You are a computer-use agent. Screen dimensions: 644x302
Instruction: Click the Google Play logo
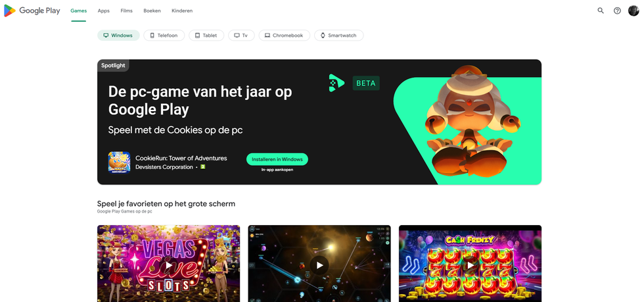coord(32,11)
